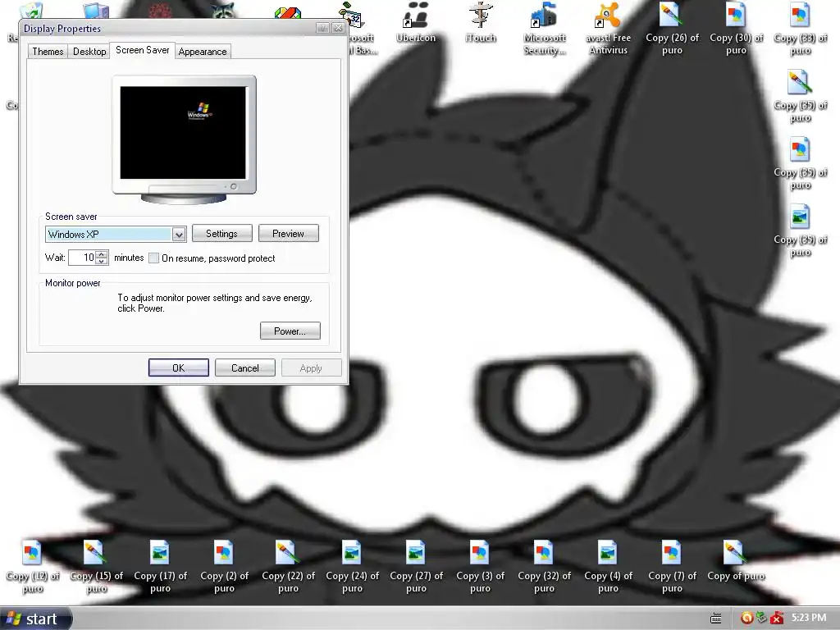This screenshot has width=840, height=630.
Task: Open the red security alert shield tray icon
Action: click(x=777, y=619)
